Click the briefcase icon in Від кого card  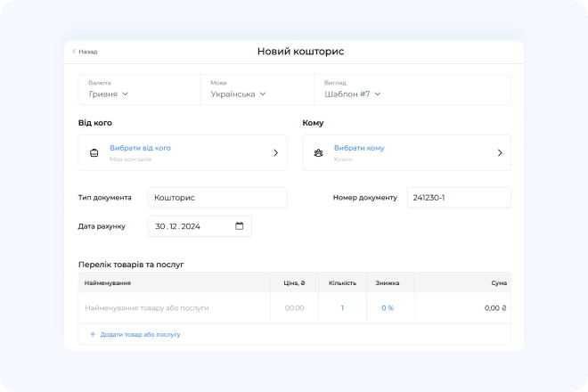click(x=94, y=153)
